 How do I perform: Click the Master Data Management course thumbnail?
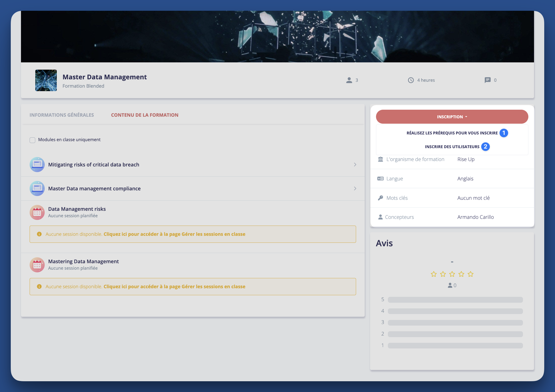click(x=46, y=80)
